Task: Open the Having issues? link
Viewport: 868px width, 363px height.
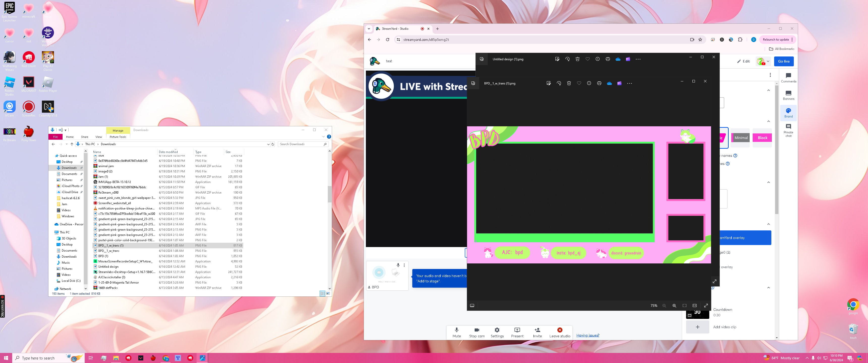Action: click(x=588, y=335)
